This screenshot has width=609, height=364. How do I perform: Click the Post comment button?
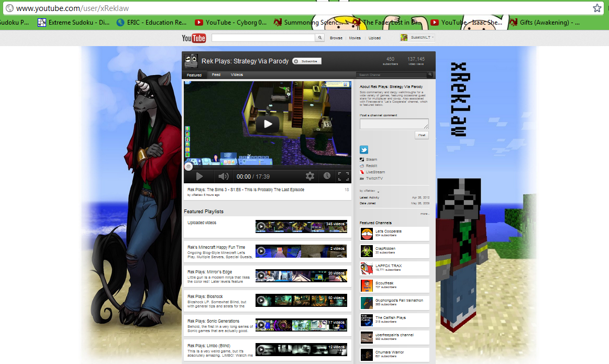coord(422,135)
